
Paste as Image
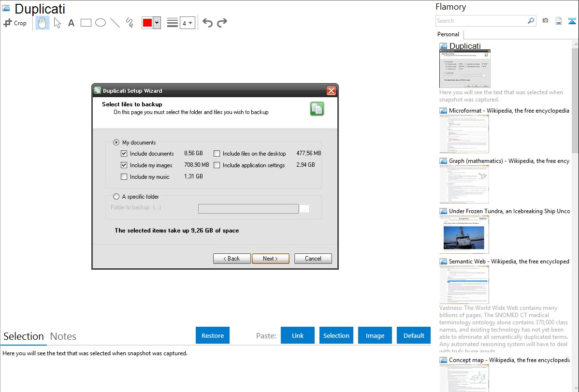click(x=375, y=335)
